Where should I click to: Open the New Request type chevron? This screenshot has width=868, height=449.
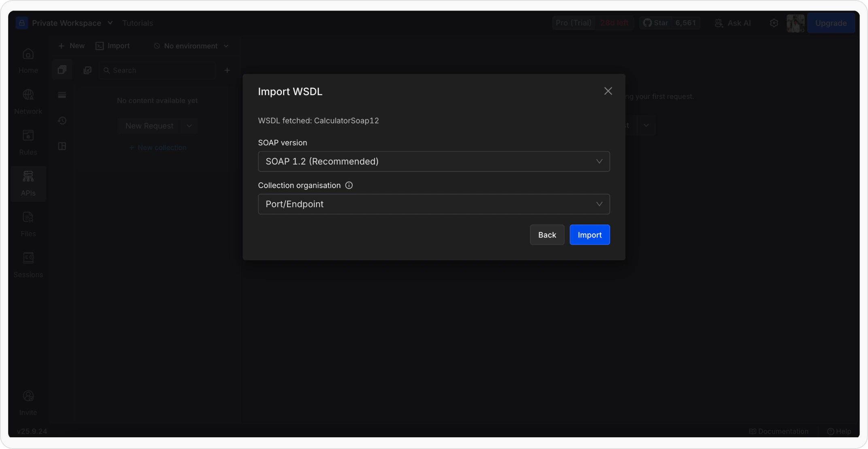pyautogui.click(x=189, y=126)
